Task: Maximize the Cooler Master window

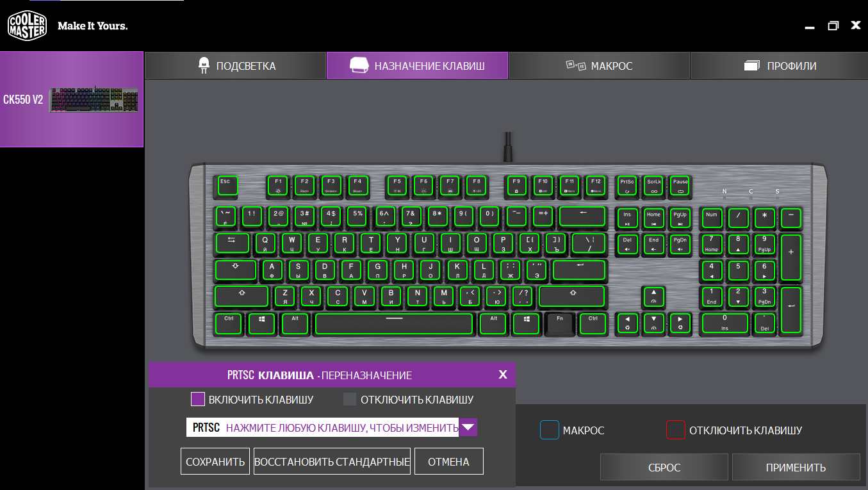Action: pos(833,26)
